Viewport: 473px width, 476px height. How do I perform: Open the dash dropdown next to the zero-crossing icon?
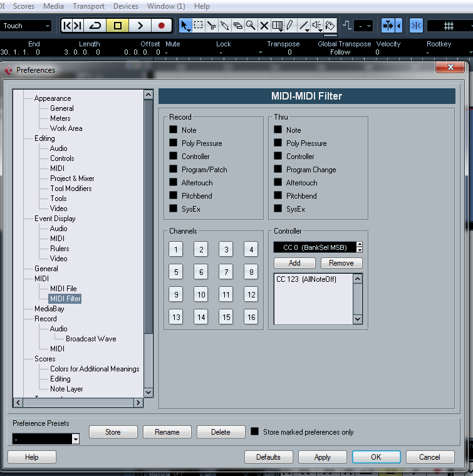pos(364,26)
